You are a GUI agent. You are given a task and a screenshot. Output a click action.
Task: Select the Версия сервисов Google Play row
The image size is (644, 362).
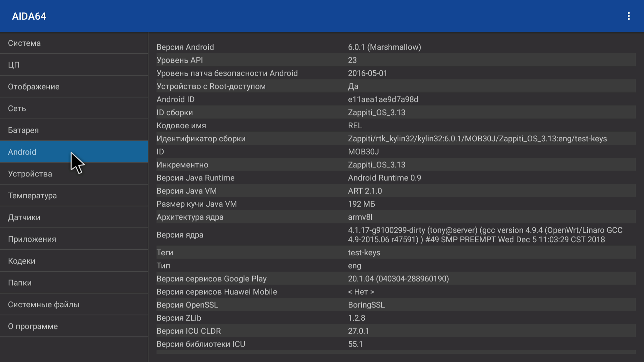click(396, 279)
